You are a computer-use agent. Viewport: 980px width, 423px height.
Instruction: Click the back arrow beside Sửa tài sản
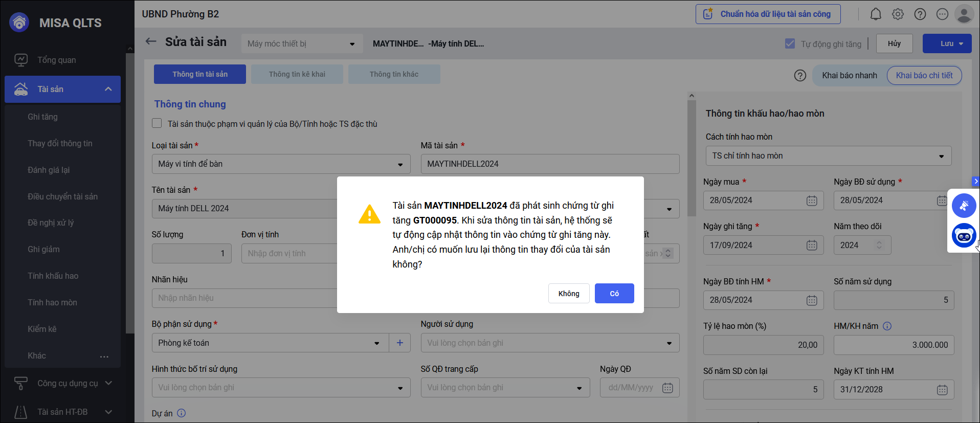pos(150,41)
